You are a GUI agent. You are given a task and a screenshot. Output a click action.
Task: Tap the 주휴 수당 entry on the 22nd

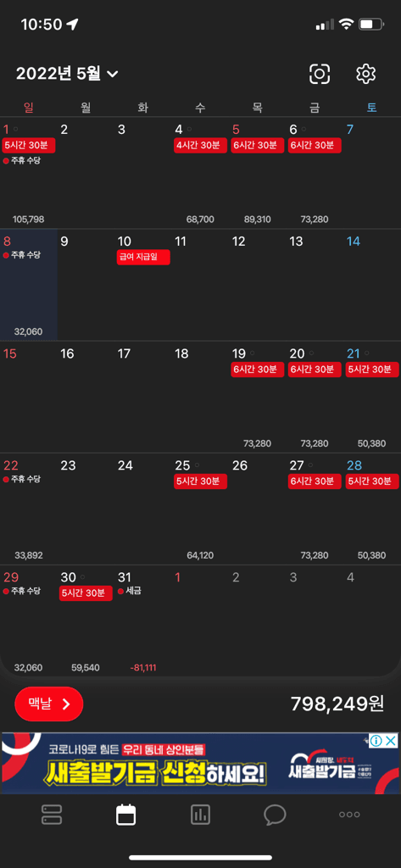[x=21, y=479]
